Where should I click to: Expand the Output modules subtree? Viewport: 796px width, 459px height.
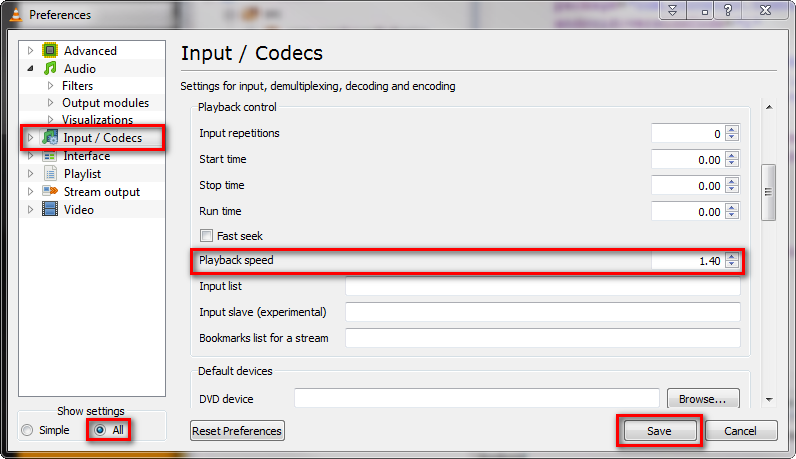pos(49,103)
